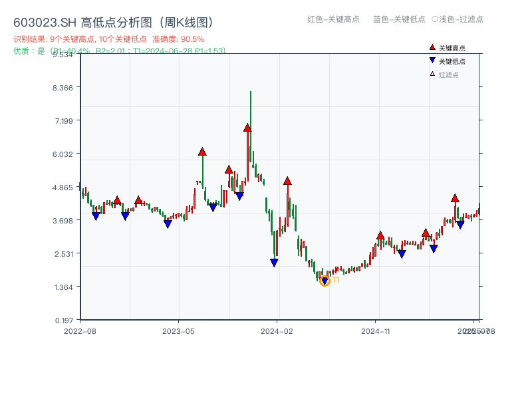Click the highest red triangle marker on the chart

[247, 128]
